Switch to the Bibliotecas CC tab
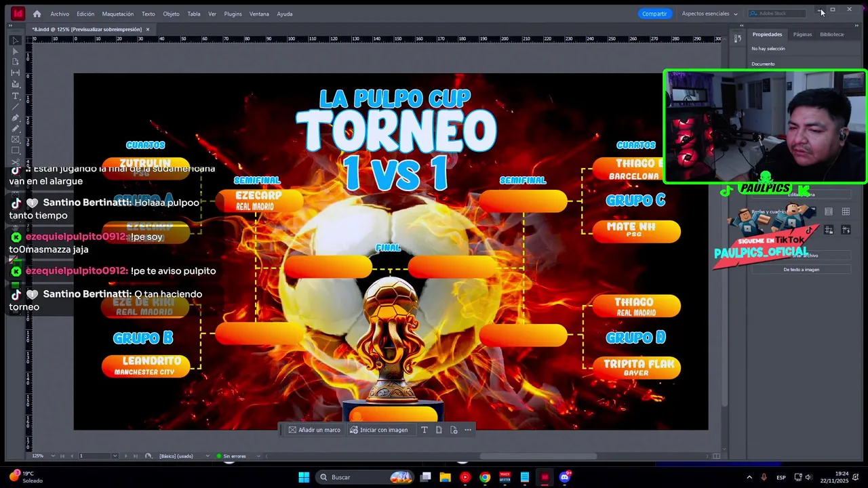This screenshot has height=488, width=868. coord(832,34)
